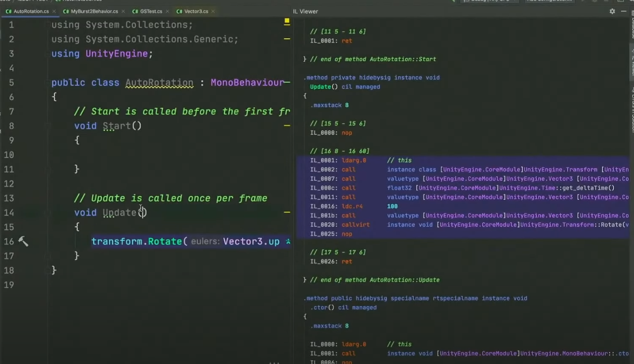Click '// end of method AutoRotation::Update' comment
Screen dimensions: 634x364
374,280
